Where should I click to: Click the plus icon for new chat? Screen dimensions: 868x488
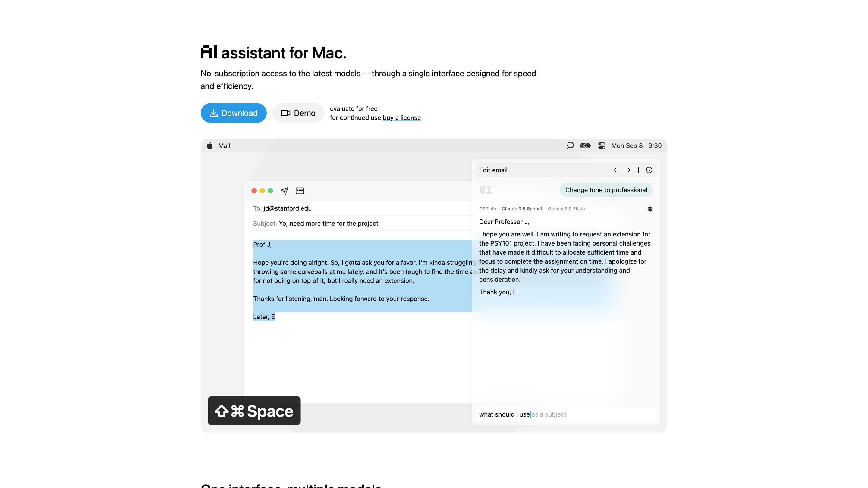(638, 170)
